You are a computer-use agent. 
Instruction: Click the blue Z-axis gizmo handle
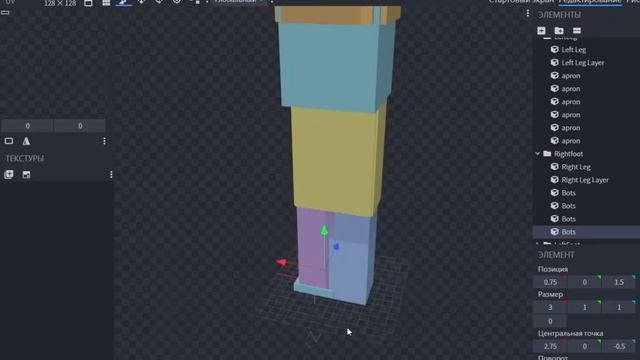(x=336, y=247)
